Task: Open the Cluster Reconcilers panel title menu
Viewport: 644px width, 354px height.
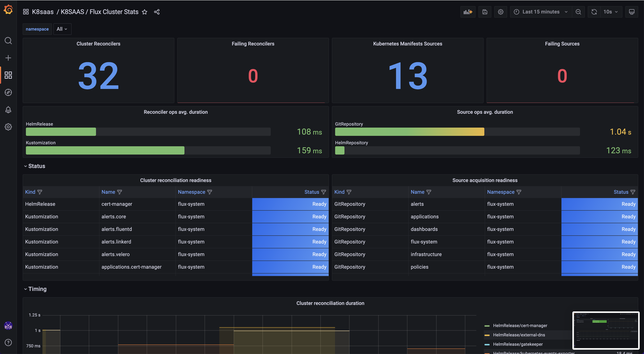Action: (98, 44)
